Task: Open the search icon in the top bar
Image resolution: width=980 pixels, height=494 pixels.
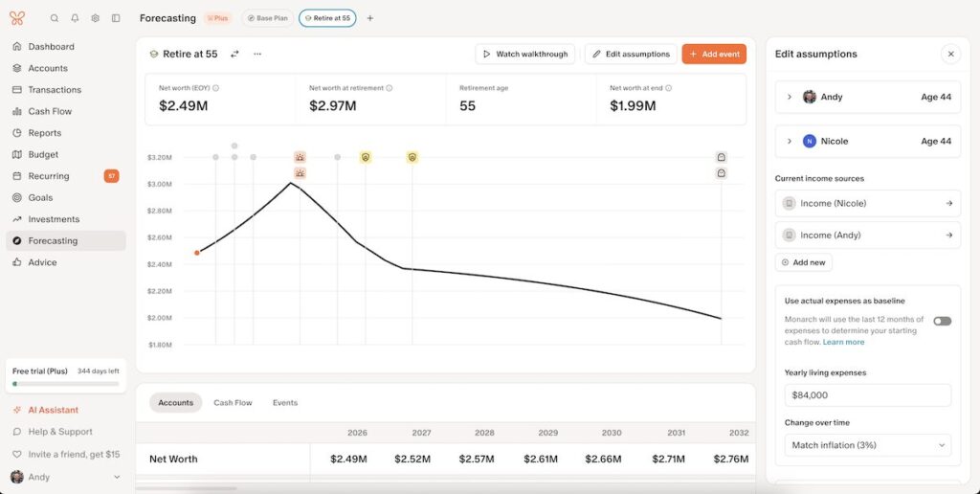Action: pyautogui.click(x=55, y=18)
